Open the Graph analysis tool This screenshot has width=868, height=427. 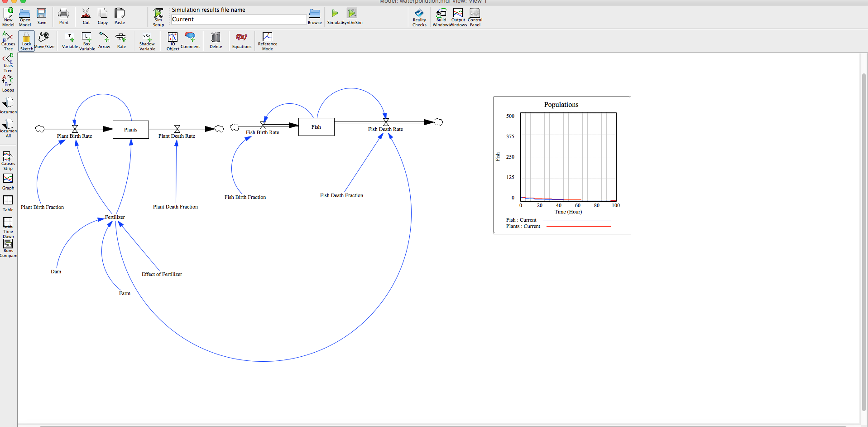[8, 182]
